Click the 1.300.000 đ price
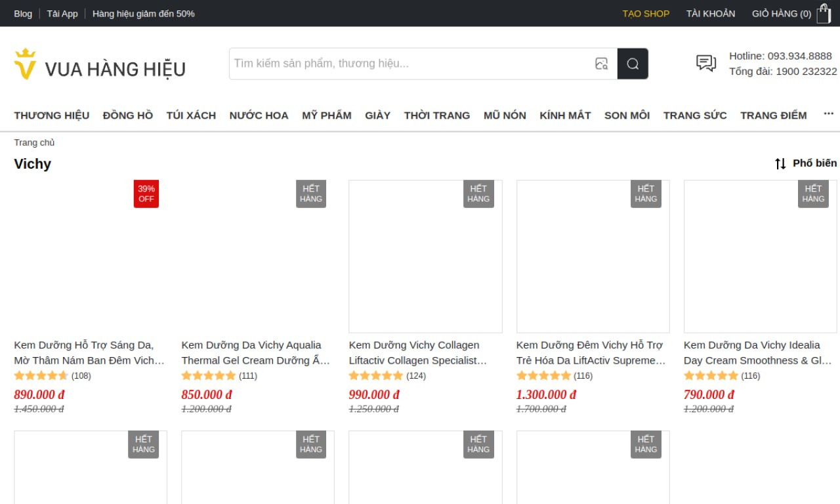This screenshot has height=504, width=840. click(546, 394)
